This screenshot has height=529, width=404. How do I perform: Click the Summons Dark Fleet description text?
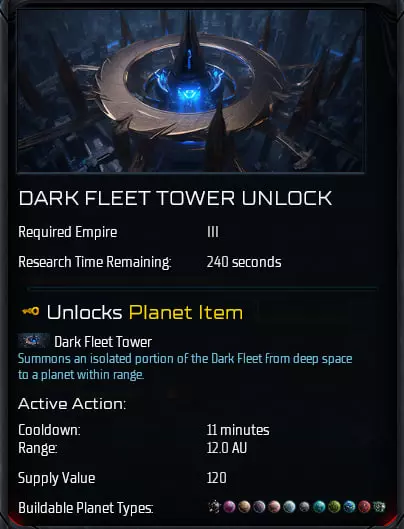(x=185, y=367)
